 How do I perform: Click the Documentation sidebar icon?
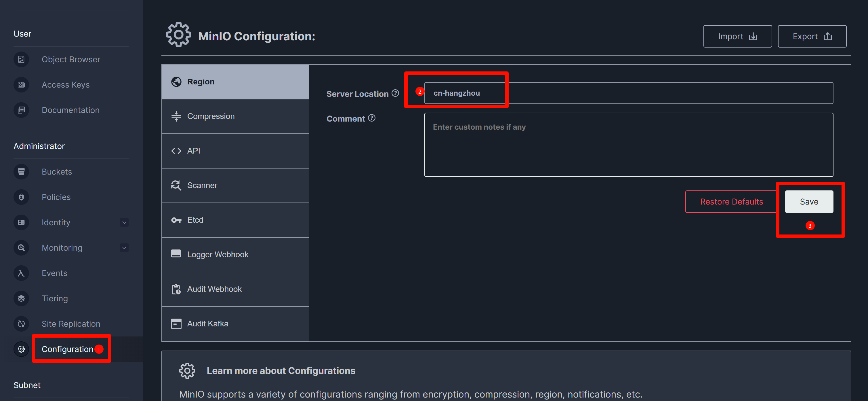click(21, 110)
